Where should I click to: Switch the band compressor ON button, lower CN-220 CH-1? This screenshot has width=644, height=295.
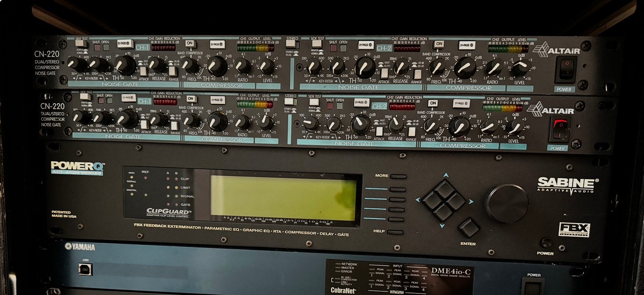[191, 99]
